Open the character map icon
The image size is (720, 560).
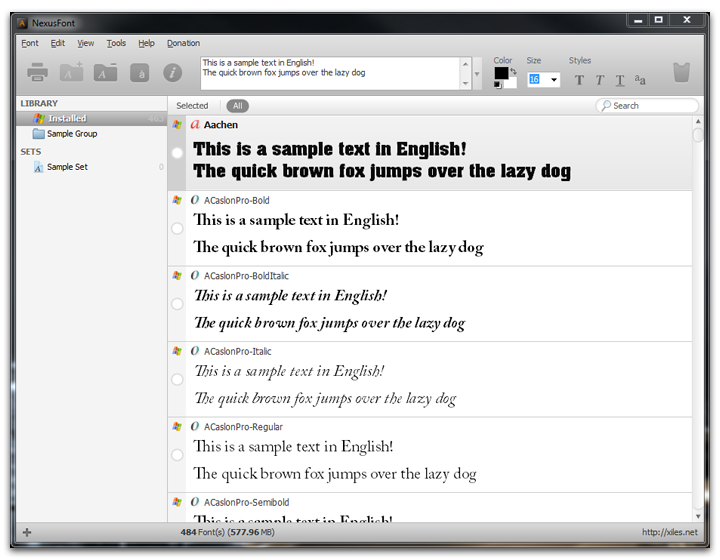point(140,73)
